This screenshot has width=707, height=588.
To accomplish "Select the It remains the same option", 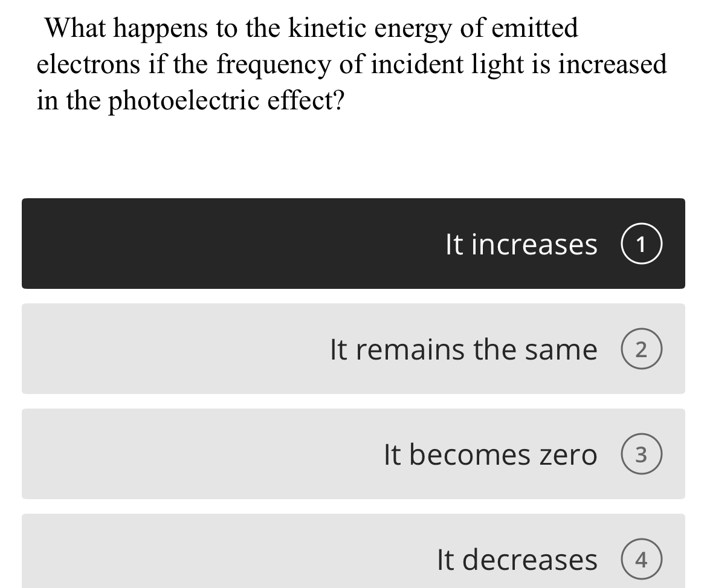I will tap(353, 349).
